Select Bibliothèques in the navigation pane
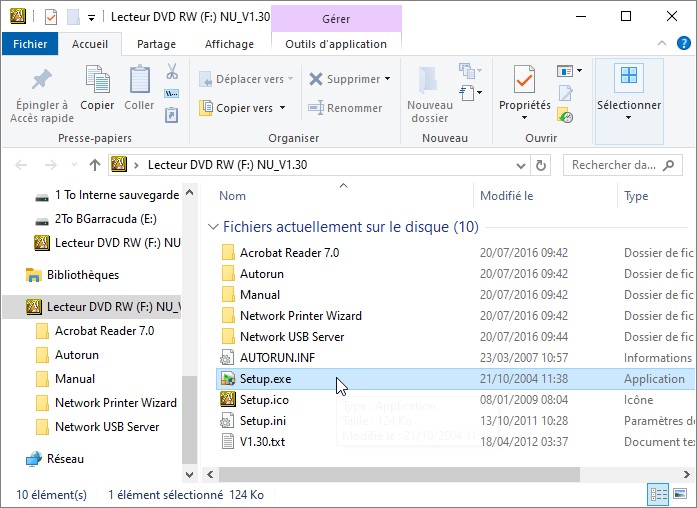697x508 pixels. coord(83,275)
